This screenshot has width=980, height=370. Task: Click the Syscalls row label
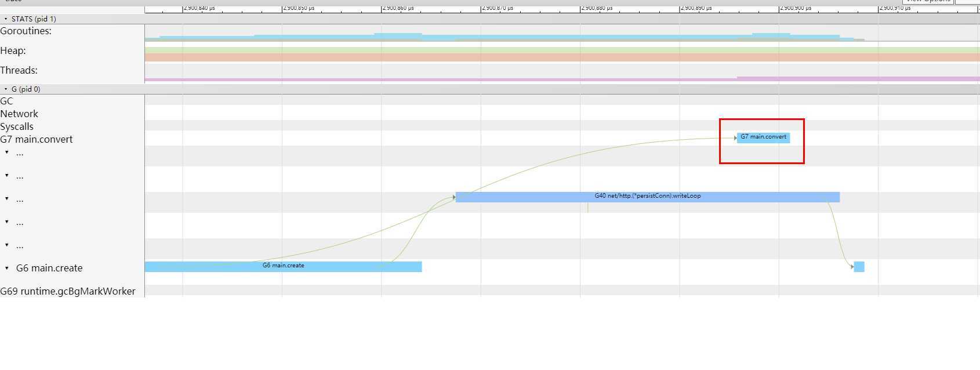(x=17, y=126)
